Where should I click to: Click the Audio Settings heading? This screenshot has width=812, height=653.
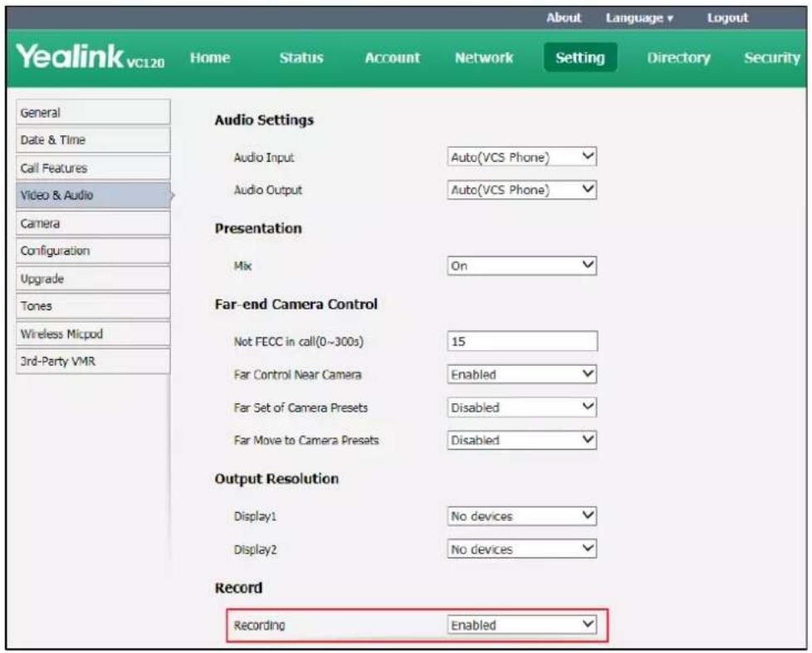coord(264,120)
